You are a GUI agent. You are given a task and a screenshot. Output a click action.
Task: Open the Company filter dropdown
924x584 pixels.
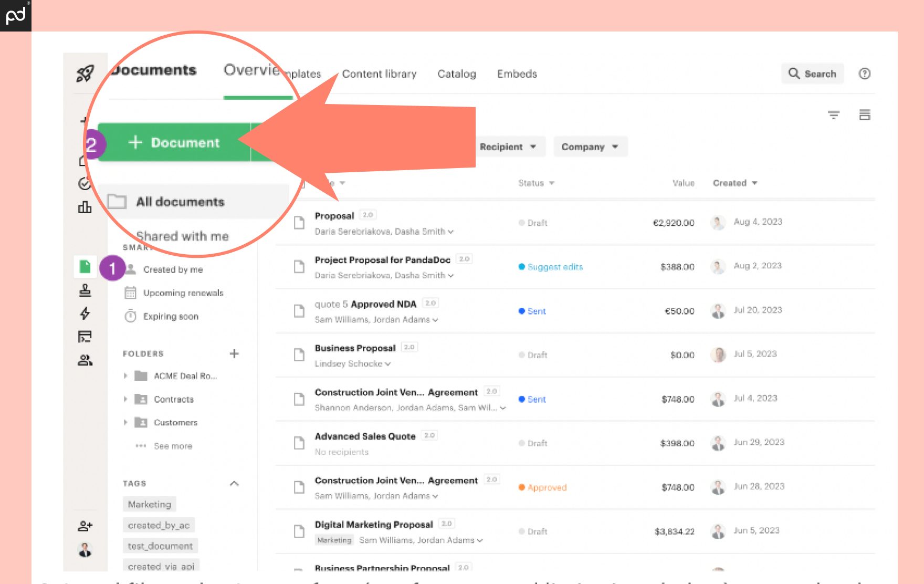(590, 147)
